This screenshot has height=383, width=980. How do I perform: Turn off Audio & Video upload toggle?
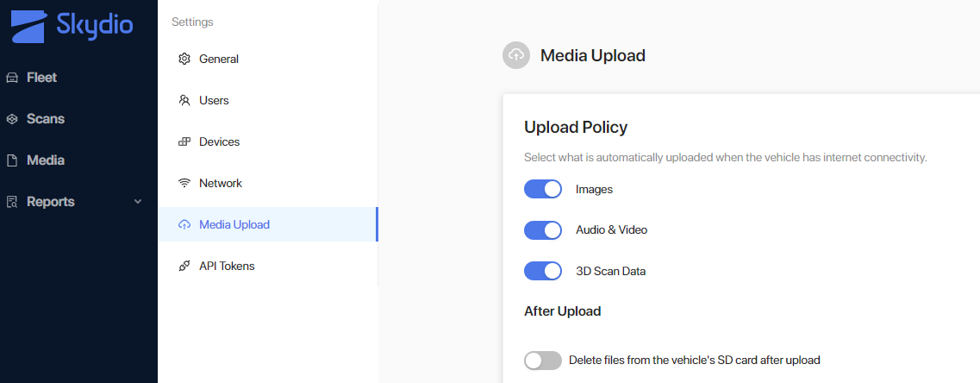click(x=543, y=230)
